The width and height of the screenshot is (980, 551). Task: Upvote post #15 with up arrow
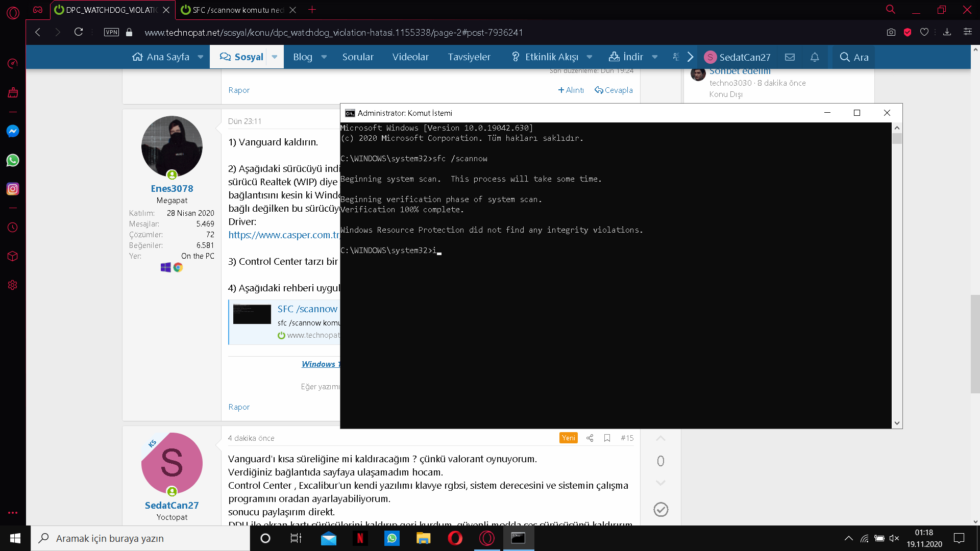[660, 439]
